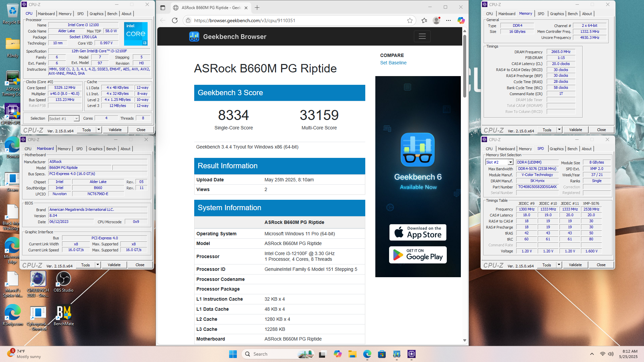Click the taskbar Search box
This screenshot has height=362, width=644.
coord(278,354)
